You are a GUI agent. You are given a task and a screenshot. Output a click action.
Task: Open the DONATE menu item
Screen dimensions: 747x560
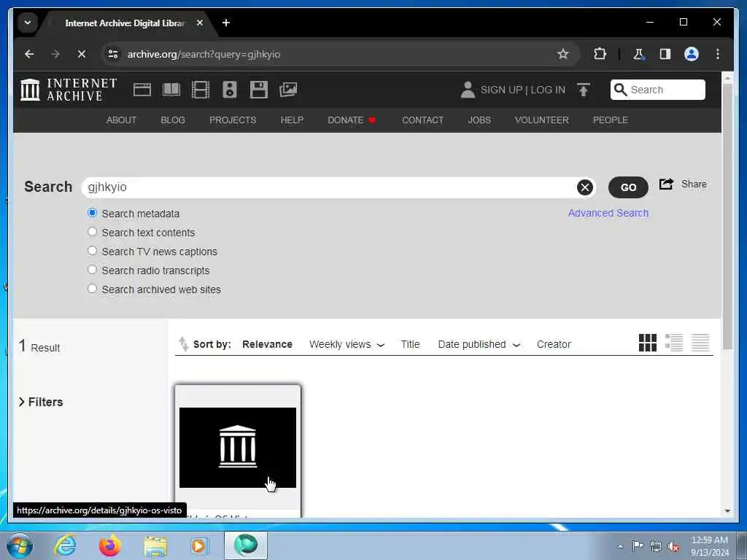pyautogui.click(x=352, y=120)
